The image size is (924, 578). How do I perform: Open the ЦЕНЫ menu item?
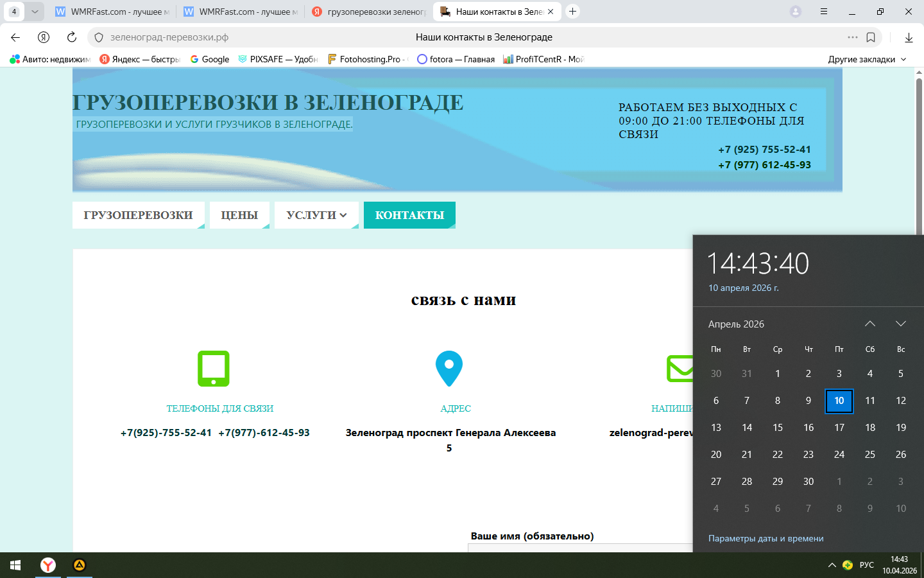239,215
